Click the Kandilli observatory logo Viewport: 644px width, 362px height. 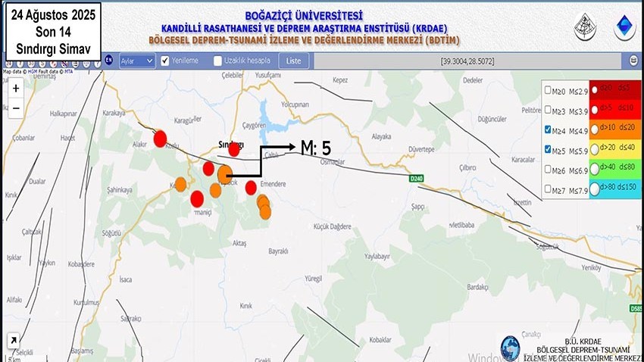[x=584, y=27]
